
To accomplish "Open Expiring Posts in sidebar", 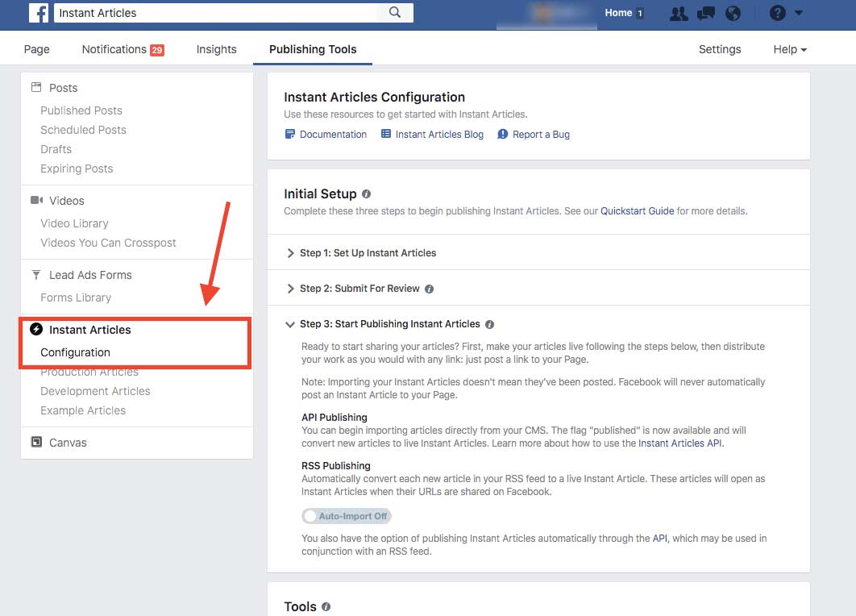I will pos(77,169).
